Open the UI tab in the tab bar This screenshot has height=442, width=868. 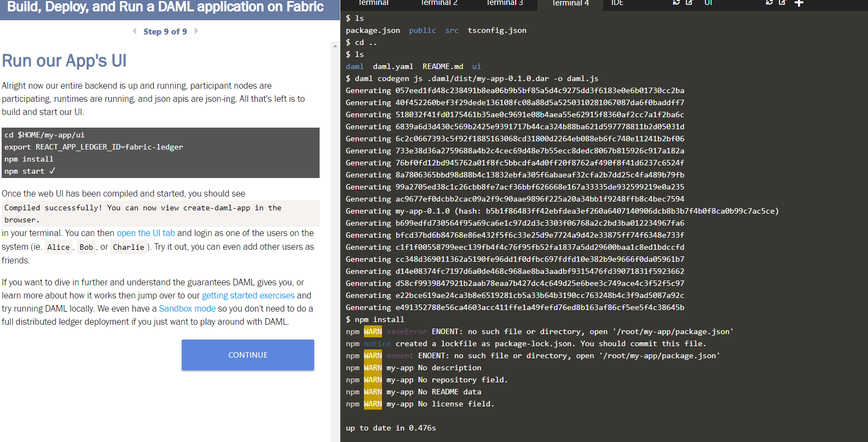coord(708,3)
